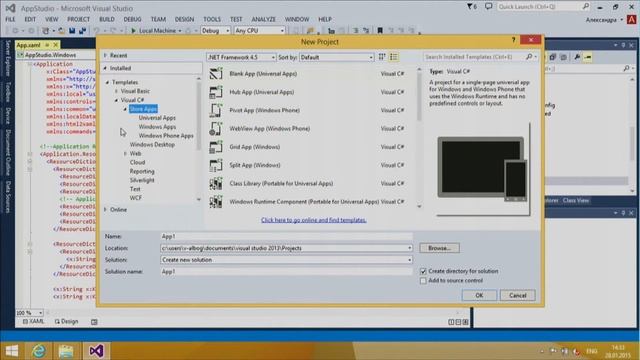The width and height of the screenshot is (640, 360).
Task: Click the template search magnifier icon
Action: [529, 57]
